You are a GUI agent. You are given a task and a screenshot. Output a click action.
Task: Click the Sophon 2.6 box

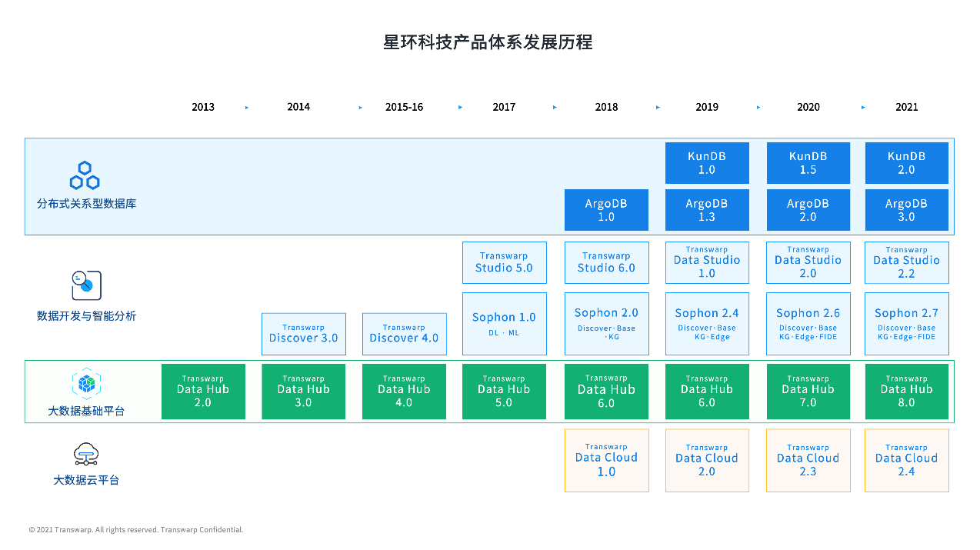808,324
